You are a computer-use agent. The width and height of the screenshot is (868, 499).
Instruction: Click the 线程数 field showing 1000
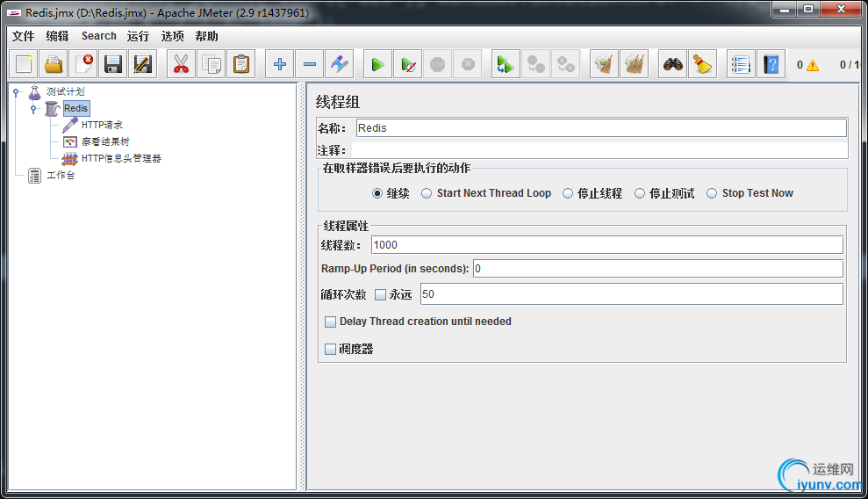click(x=607, y=245)
